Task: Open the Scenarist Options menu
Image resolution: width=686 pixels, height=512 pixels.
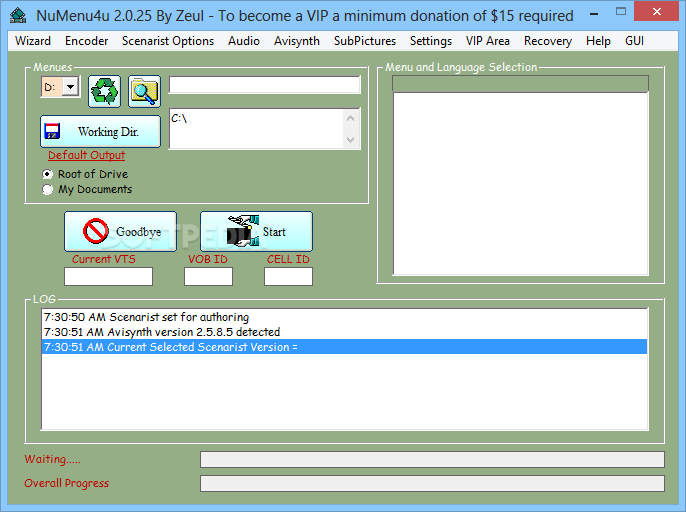Action: [x=168, y=41]
